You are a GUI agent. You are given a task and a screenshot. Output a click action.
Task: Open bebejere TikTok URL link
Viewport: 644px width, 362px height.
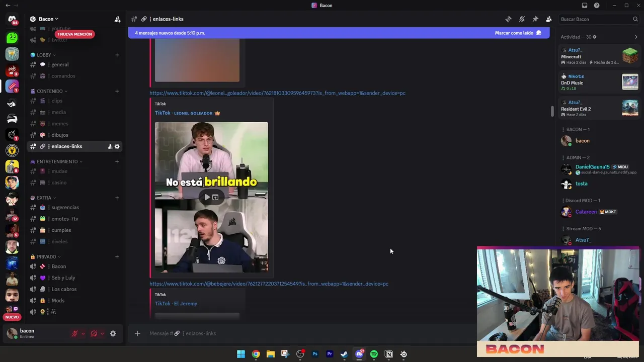(x=269, y=284)
